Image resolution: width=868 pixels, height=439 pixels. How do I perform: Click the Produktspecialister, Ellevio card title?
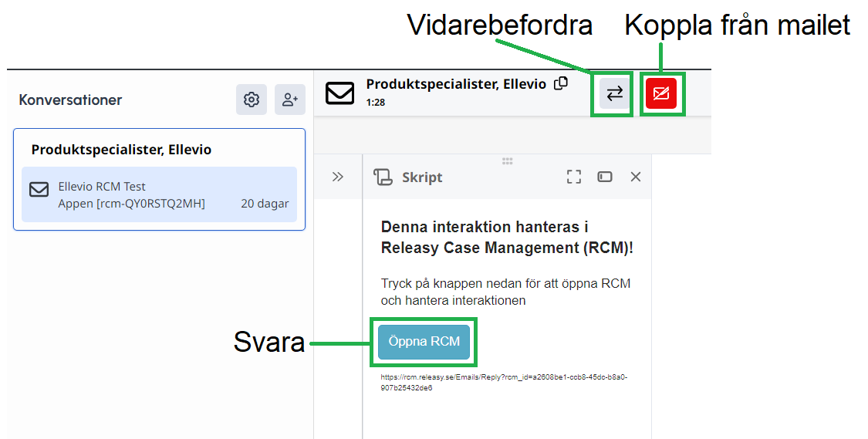pyautogui.click(x=121, y=150)
